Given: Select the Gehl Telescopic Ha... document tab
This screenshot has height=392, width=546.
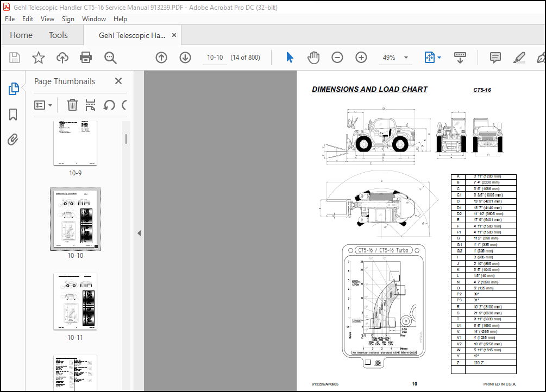Looking at the screenshot, I should tap(132, 35).
